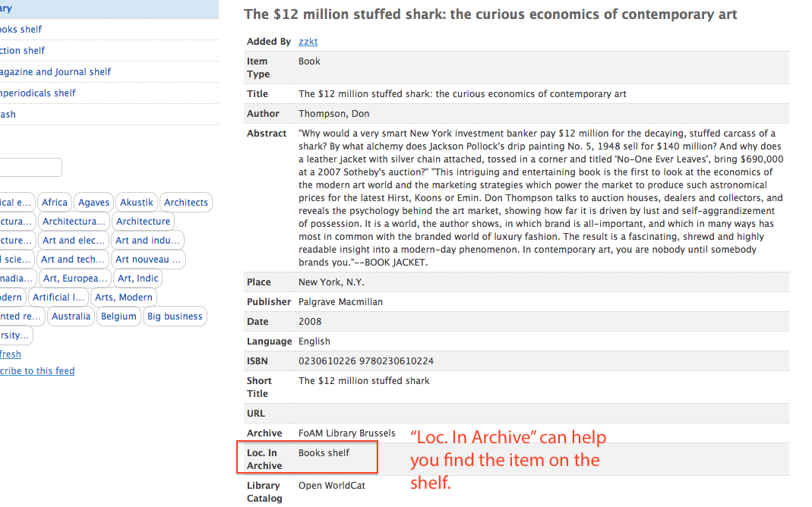Click the tag filter input field
812x507 pixels.
(x=30, y=168)
